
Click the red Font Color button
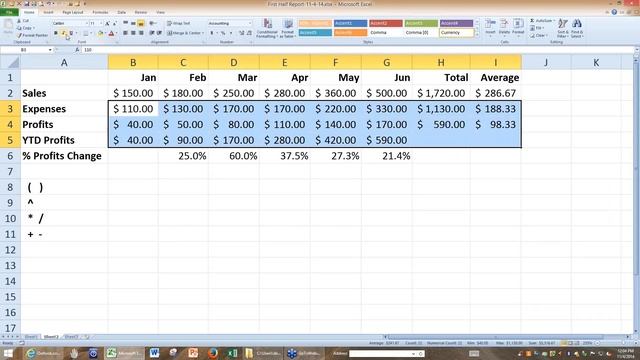111,33
